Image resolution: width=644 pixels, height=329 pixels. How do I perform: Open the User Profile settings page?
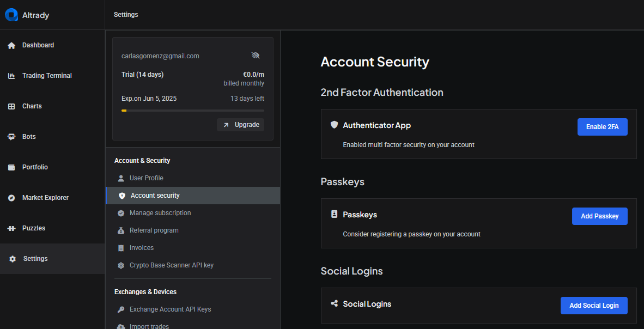click(193, 178)
